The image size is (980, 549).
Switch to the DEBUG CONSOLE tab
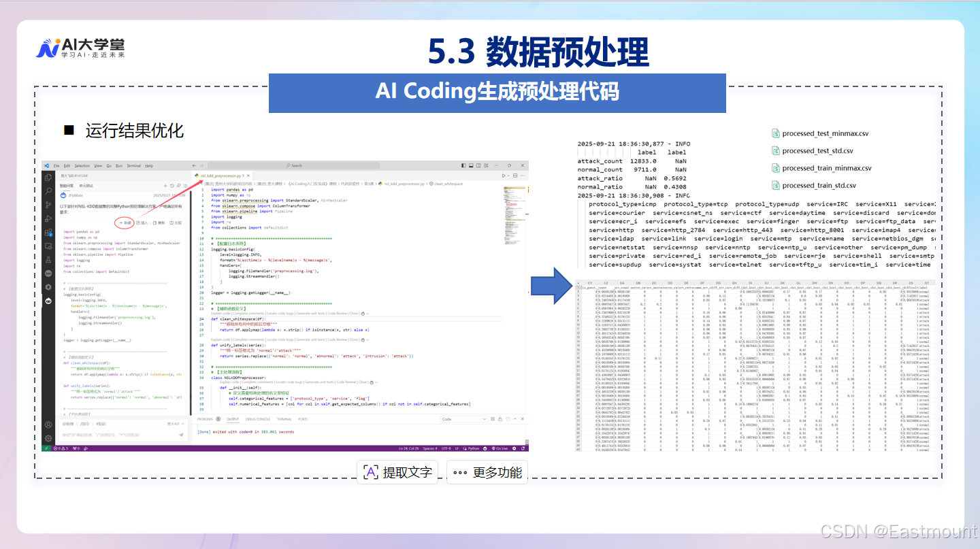[x=257, y=419]
